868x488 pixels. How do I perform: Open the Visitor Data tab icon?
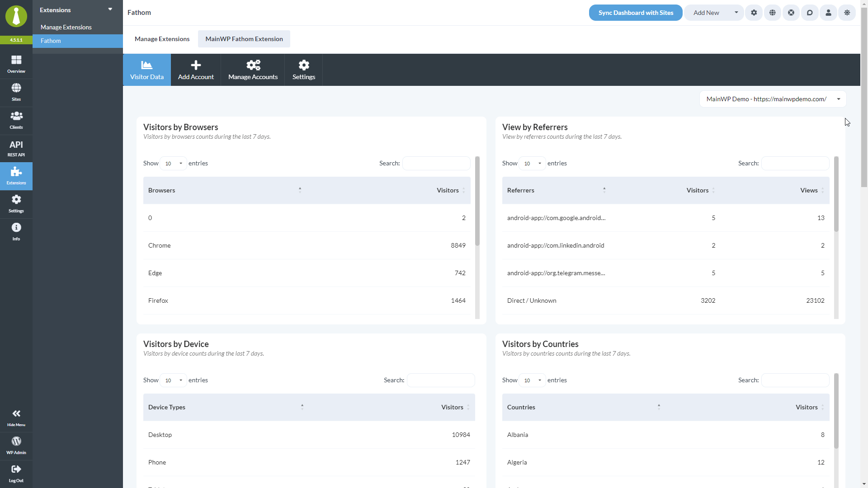(146, 66)
